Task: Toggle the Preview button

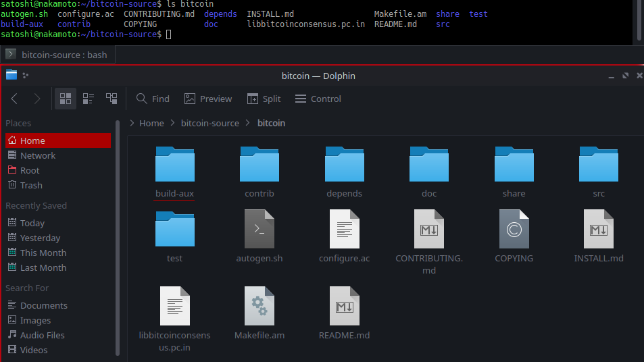Action: point(208,99)
